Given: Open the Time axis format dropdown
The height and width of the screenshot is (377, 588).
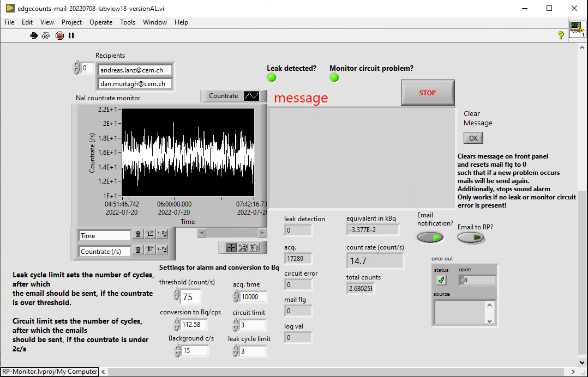Looking at the screenshot, I should pyautogui.click(x=162, y=234).
